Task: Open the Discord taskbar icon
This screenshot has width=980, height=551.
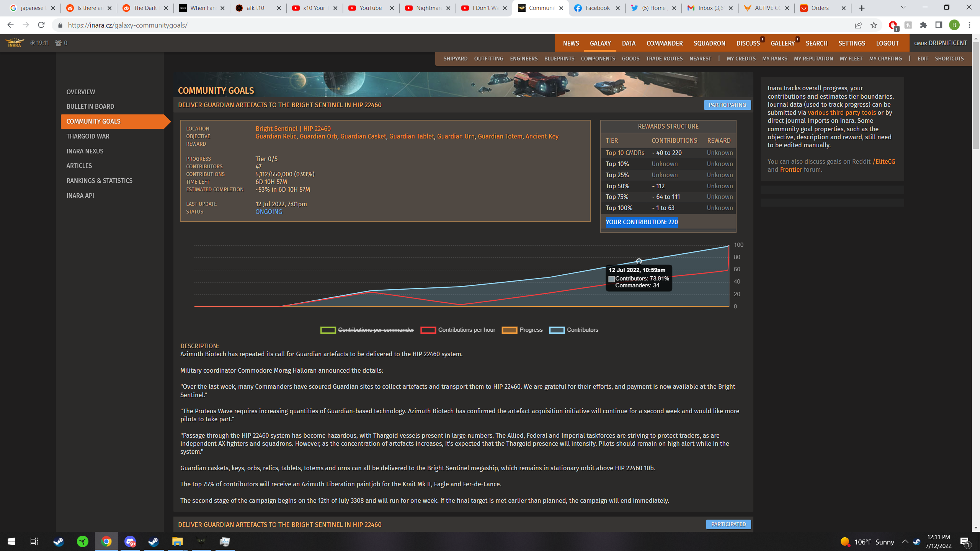Action: [x=130, y=541]
